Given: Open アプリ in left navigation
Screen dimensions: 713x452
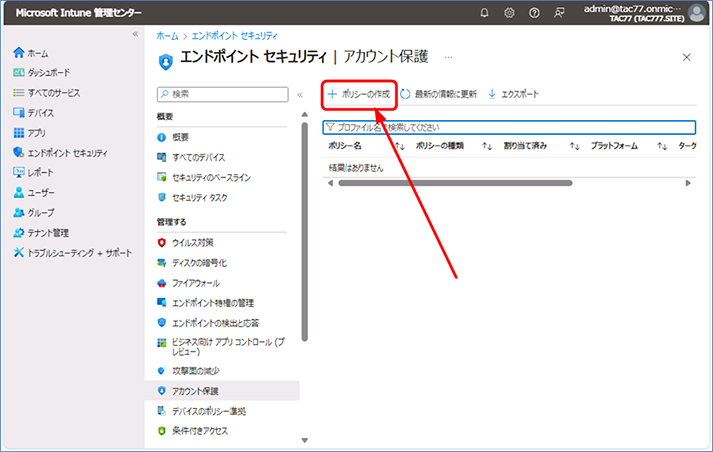Looking at the screenshot, I should (30, 133).
